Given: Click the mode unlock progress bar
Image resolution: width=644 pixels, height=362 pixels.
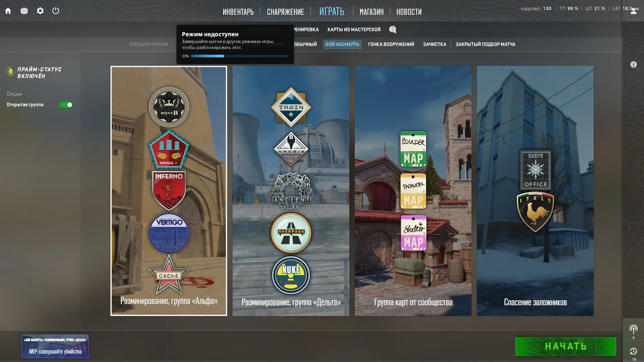Looking at the screenshot, I should click(x=240, y=56).
